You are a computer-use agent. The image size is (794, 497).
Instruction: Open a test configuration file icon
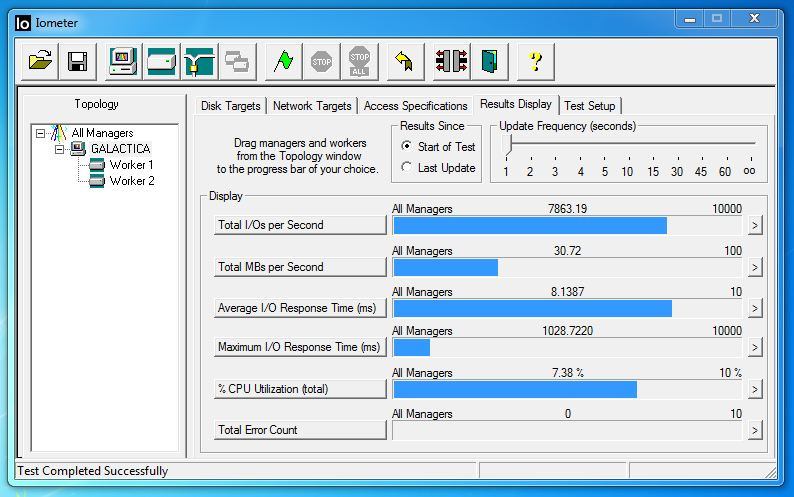[x=41, y=61]
